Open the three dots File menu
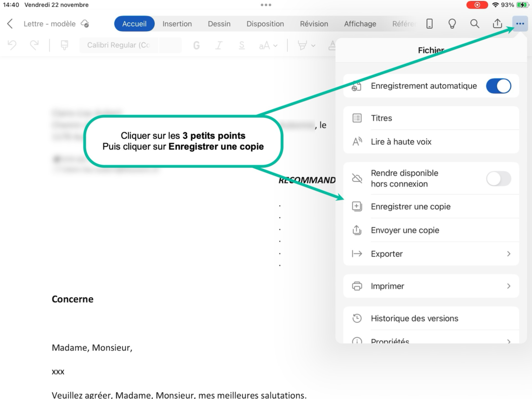Image resolution: width=532 pixels, height=399 pixels. pos(520,24)
